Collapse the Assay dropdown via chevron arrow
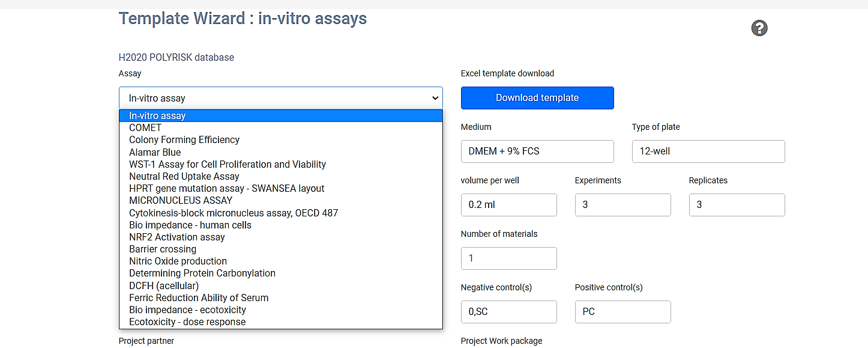 click(x=435, y=98)
